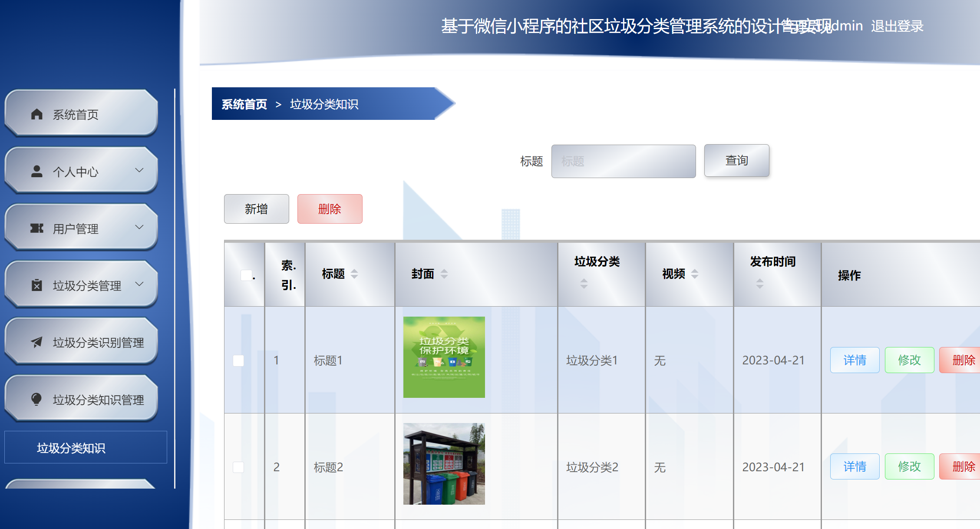This screenshot has height=529, width=980.
Task: Sort the table by 发布时间 column
Action: click(760, 282)
